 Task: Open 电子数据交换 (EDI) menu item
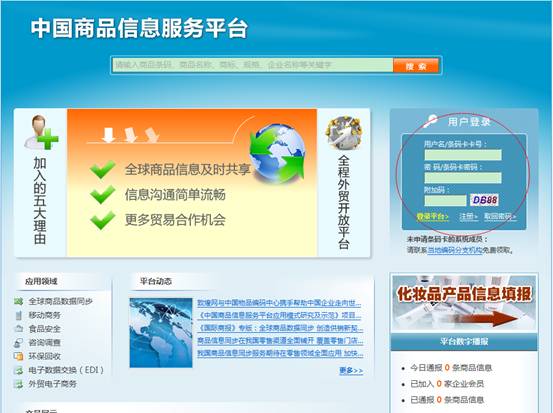coord(66,370)
